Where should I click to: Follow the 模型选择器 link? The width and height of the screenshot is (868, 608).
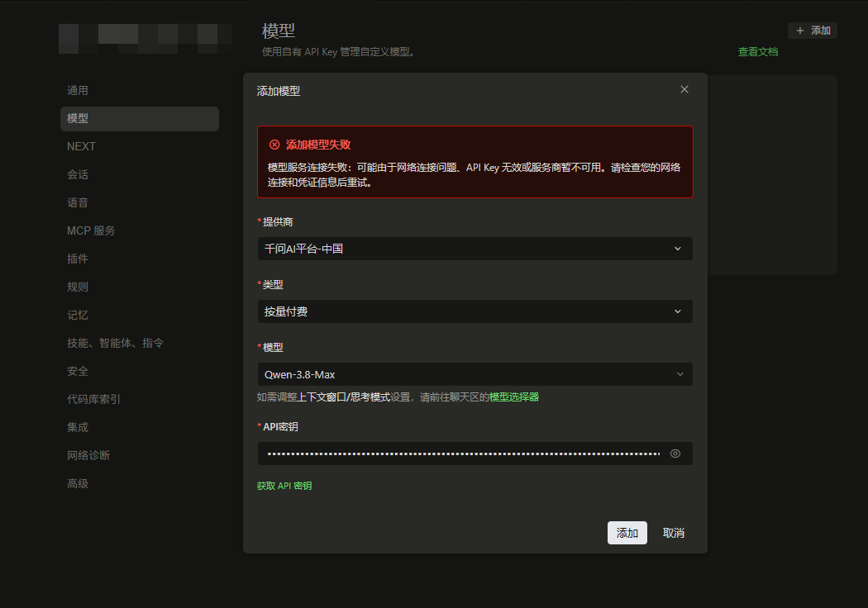pyautogui.click(x=513, y=397)
